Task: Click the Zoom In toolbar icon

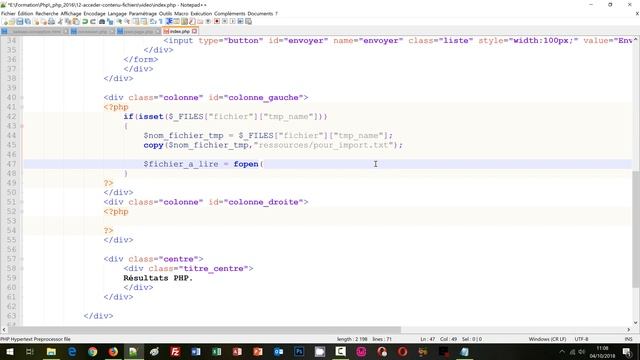Action: [x=119, y=21]
